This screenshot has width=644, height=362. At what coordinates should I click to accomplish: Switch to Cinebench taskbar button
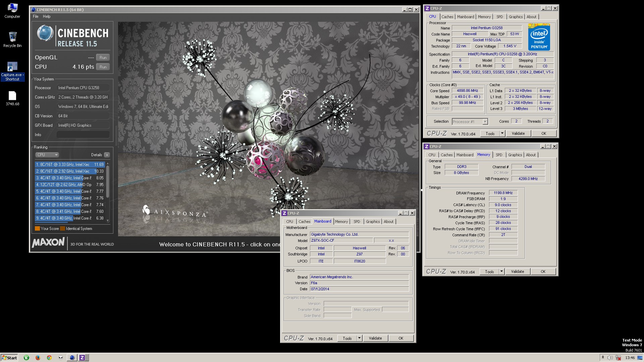pyautogui.click(x=72, y=358)
